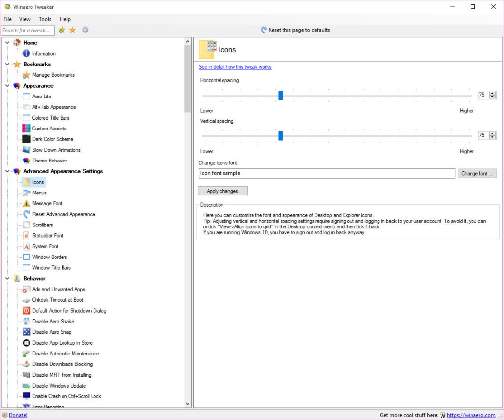Click the Disable App Lookup in Store icon
The width and height of the screenshot is (504, 420).
tap(26, 343)
